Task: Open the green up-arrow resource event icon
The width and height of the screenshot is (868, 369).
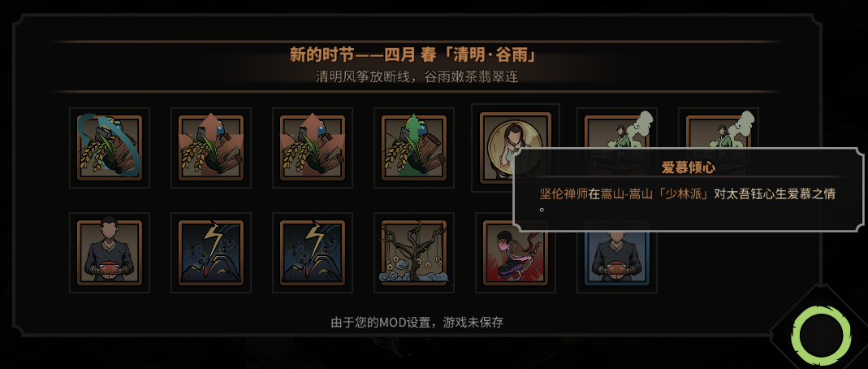Action: (414, 148)
